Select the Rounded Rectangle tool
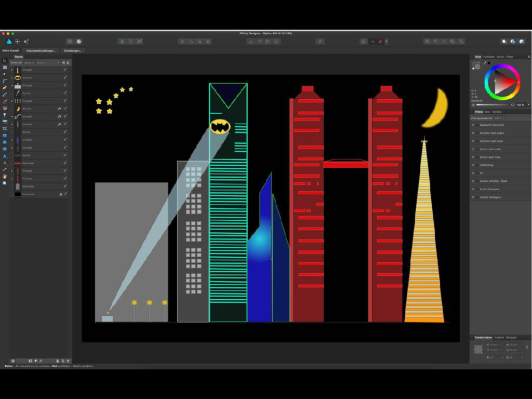The height and width of the screenshot is (399, 532). tap(4, 149)
